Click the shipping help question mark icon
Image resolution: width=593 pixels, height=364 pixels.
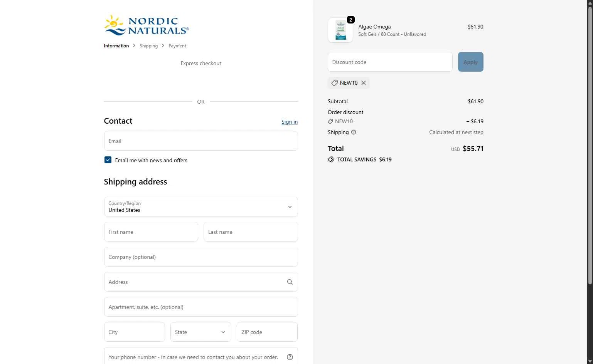pyautogui.click(x=354, y=132)
